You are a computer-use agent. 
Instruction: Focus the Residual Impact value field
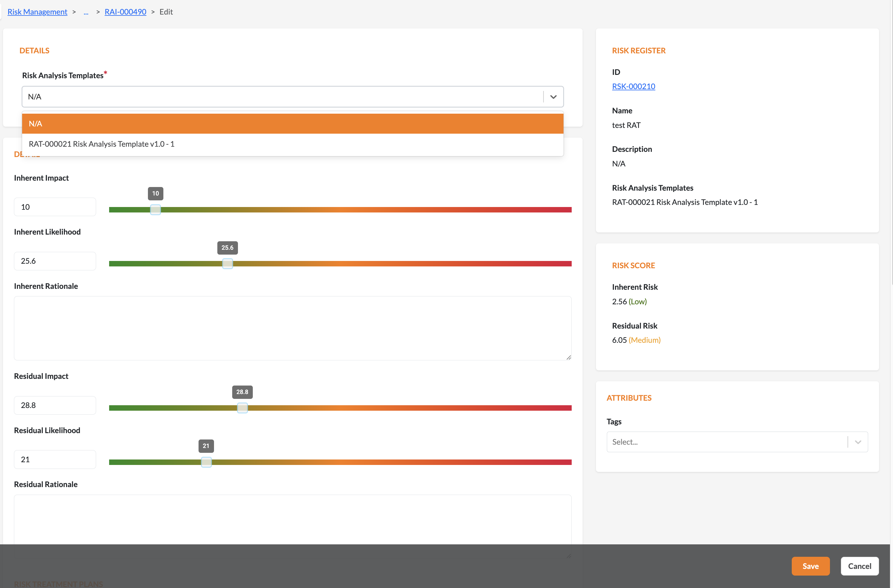[55, 405]
